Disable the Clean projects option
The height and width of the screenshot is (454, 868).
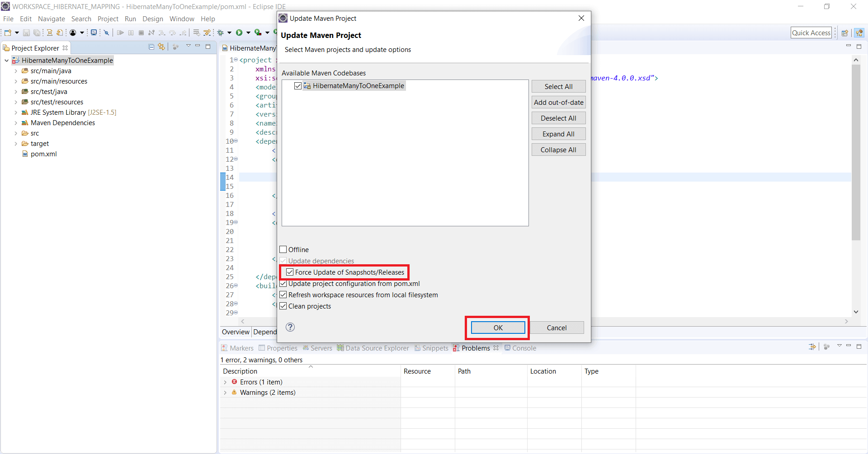click(x=283, y=306)
